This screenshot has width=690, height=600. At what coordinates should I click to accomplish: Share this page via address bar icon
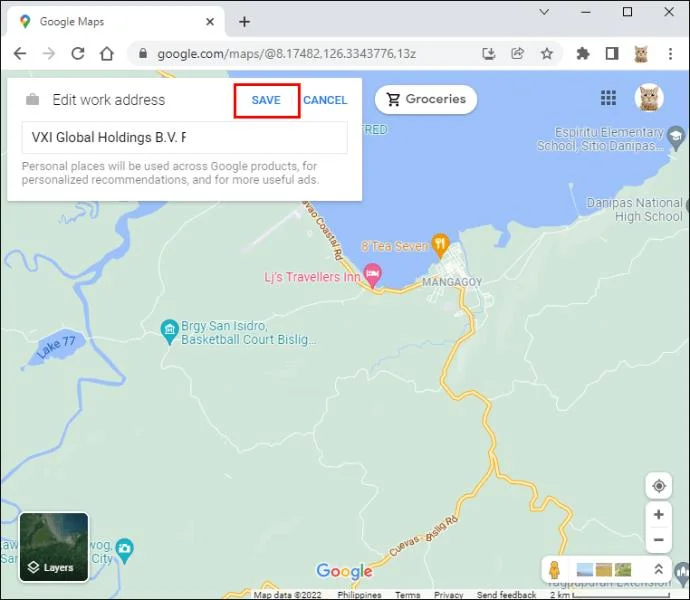pos(518,54)
